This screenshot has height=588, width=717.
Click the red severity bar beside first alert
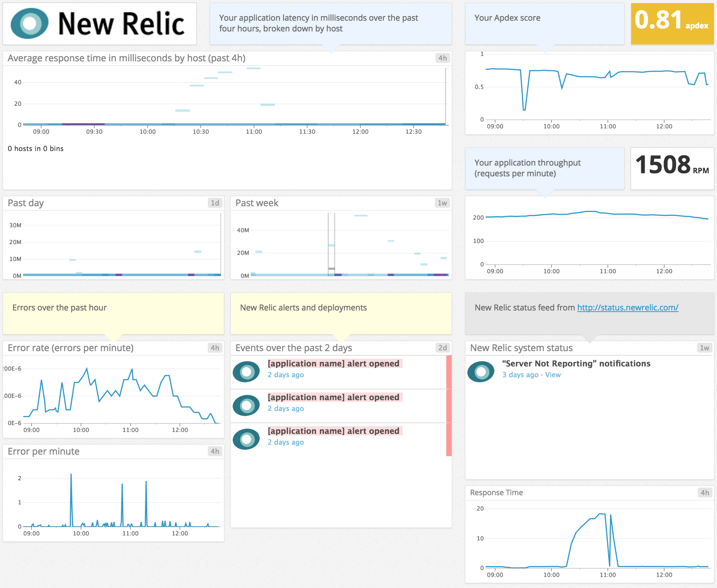(449, 371)
